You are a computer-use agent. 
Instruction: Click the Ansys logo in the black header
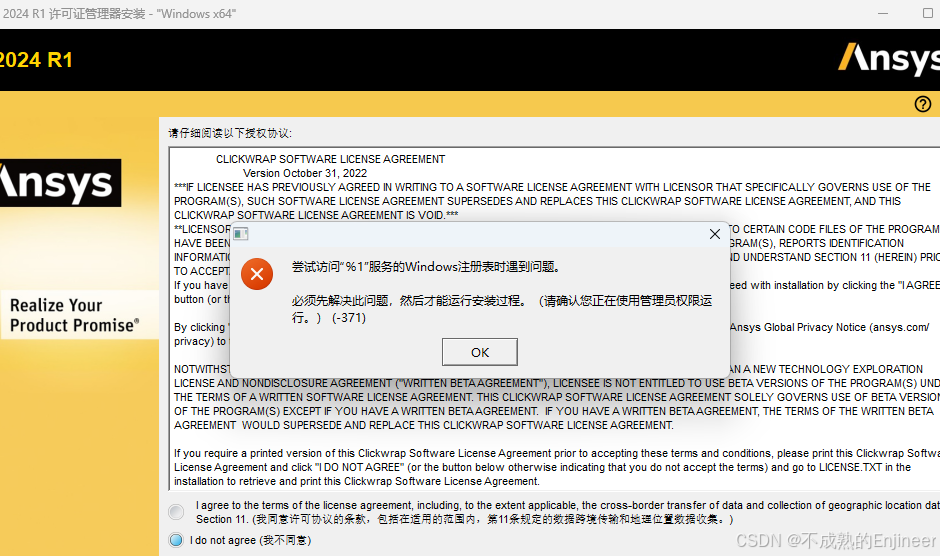click(889, 59)
